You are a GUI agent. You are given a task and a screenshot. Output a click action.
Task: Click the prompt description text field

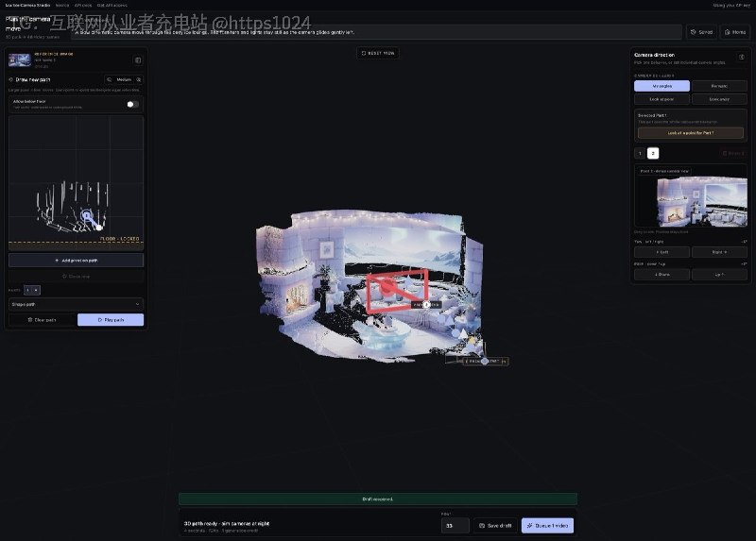(x=376, y=32)
